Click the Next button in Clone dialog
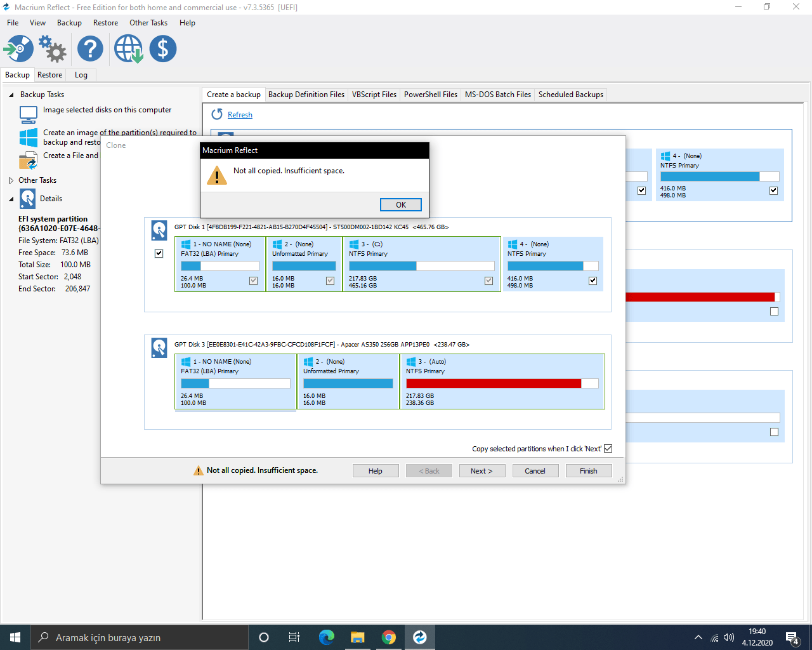This screenshot has height=650, width=812. [481, 471]
